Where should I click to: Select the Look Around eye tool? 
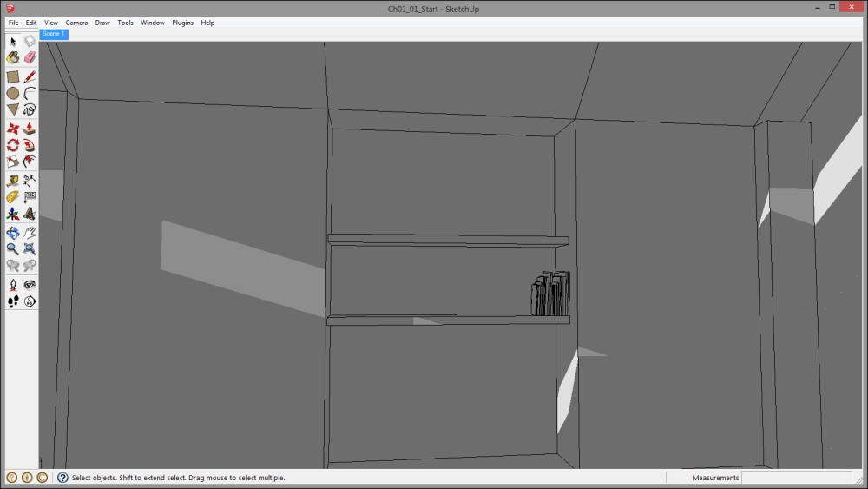point(30,285)
